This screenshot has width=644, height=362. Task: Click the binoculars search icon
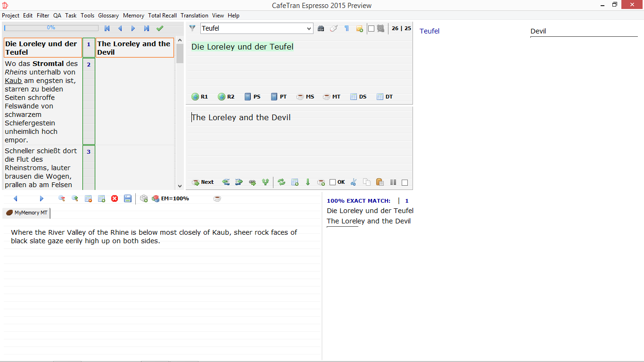coord(321,28)
